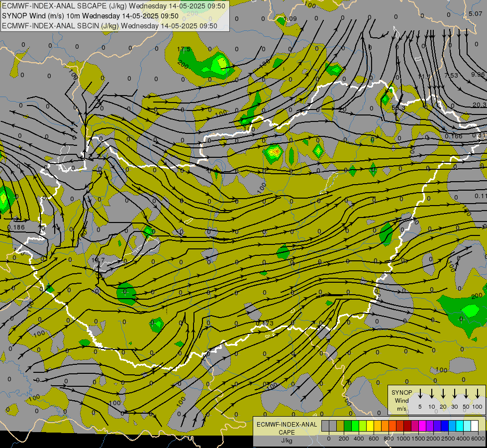Click the 1000 tick label in CAPE legend
The image size is (487, 448).
coord(403,439)
